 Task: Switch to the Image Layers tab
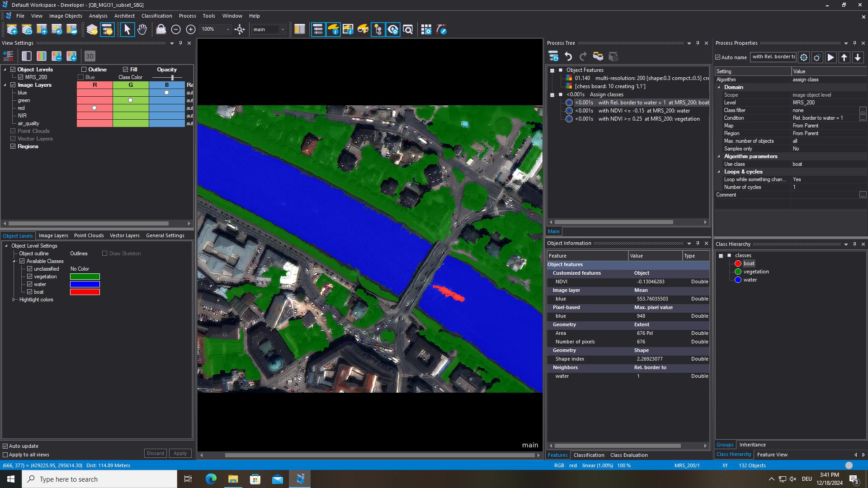[53, 235]
